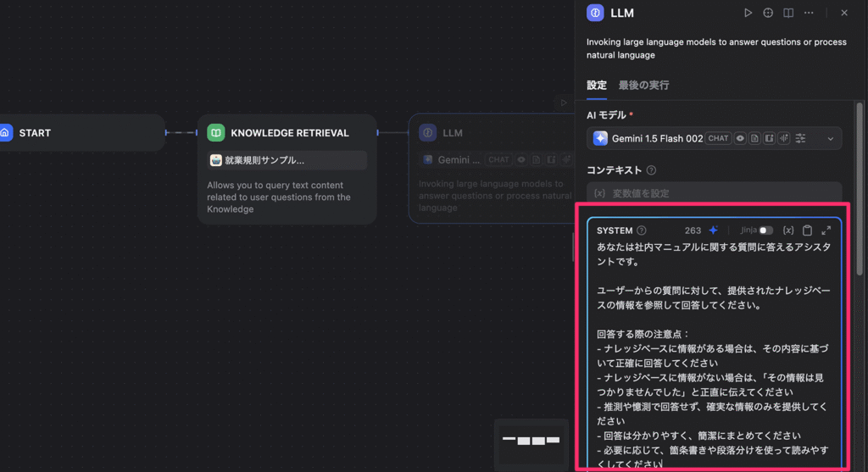
Task: Expand the Gemini 1.5 Flash 002 model dropdown
Action: (830, 138)
